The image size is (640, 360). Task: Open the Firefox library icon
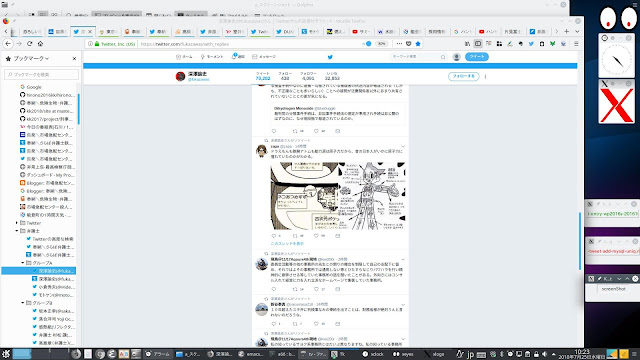coord(467,44)
